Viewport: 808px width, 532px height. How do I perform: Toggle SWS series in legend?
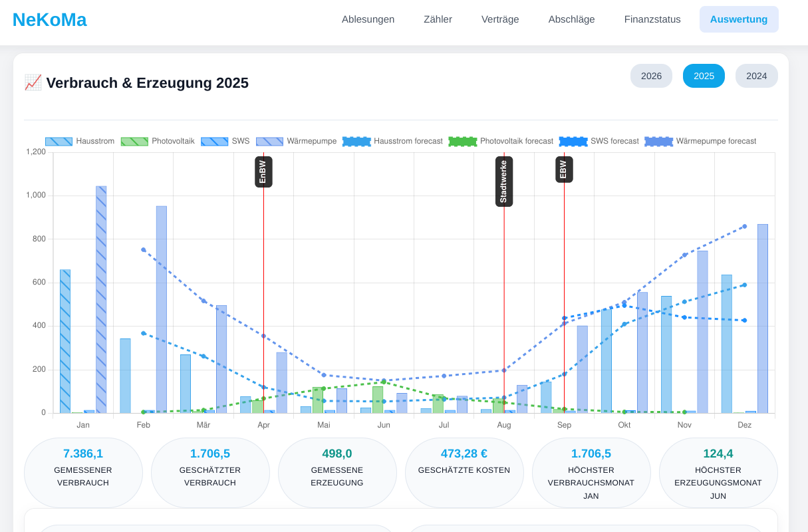point(225,141)
